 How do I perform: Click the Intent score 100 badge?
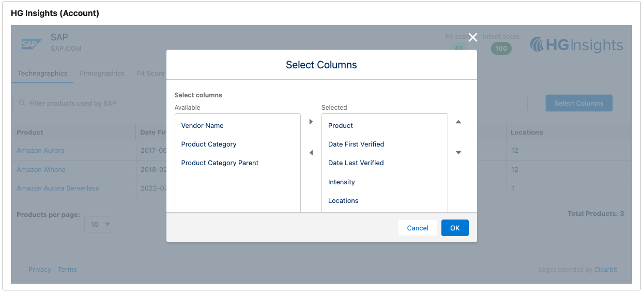tap(501, 49)
